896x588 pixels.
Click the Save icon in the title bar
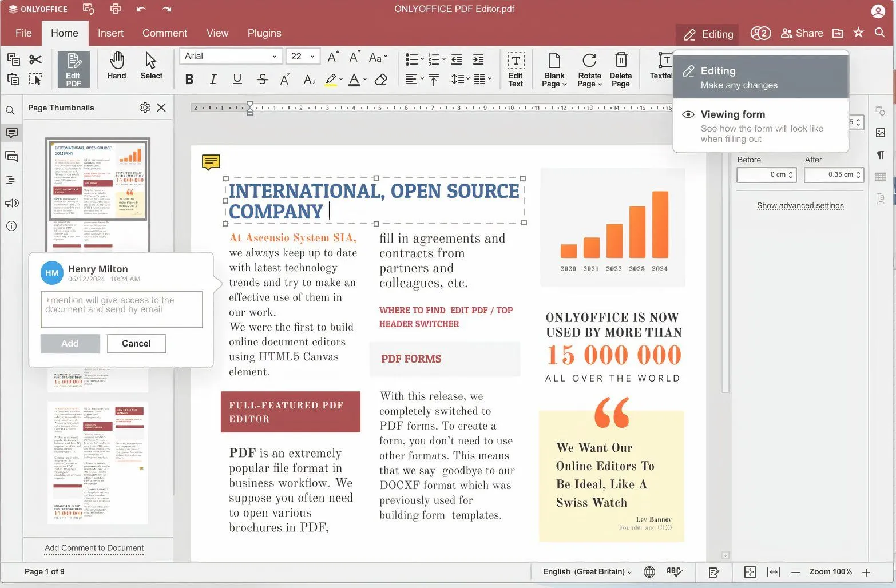click(88, 9)
